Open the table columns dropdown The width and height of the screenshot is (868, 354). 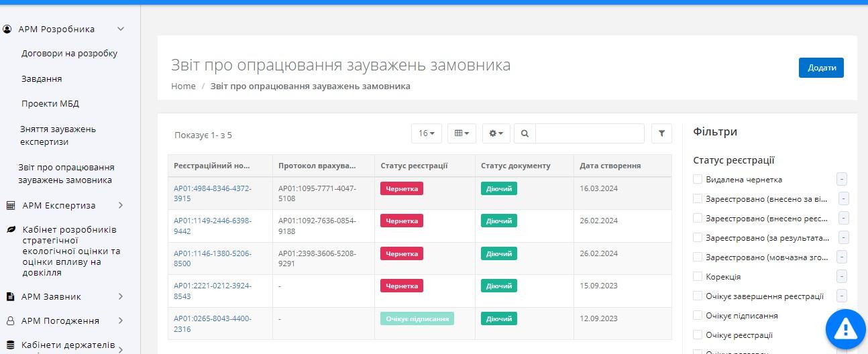(462, 133)
